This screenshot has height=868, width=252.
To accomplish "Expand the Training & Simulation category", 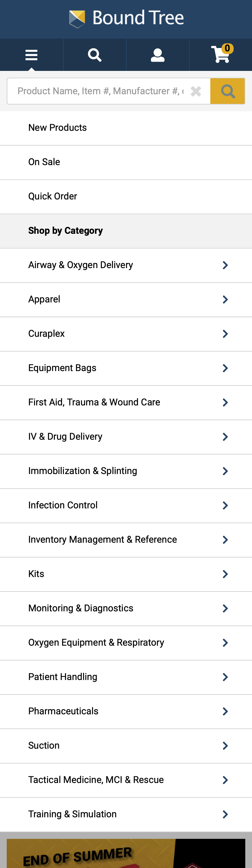I will 126,814.
